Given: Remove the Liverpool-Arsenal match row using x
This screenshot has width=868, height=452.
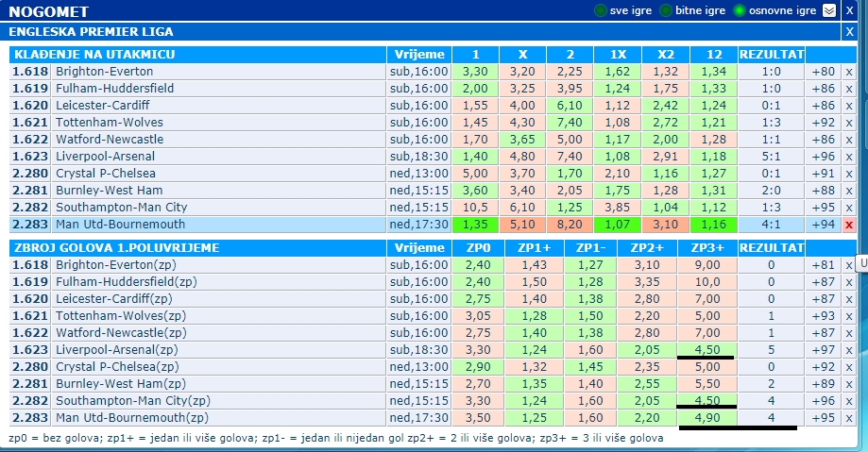Looking at the screenshot, I should (x=848, y=158).
